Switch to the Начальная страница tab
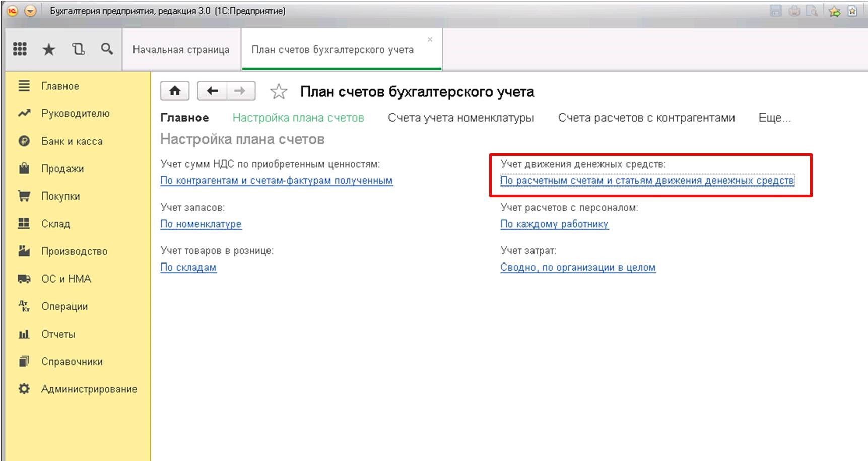 181,50
